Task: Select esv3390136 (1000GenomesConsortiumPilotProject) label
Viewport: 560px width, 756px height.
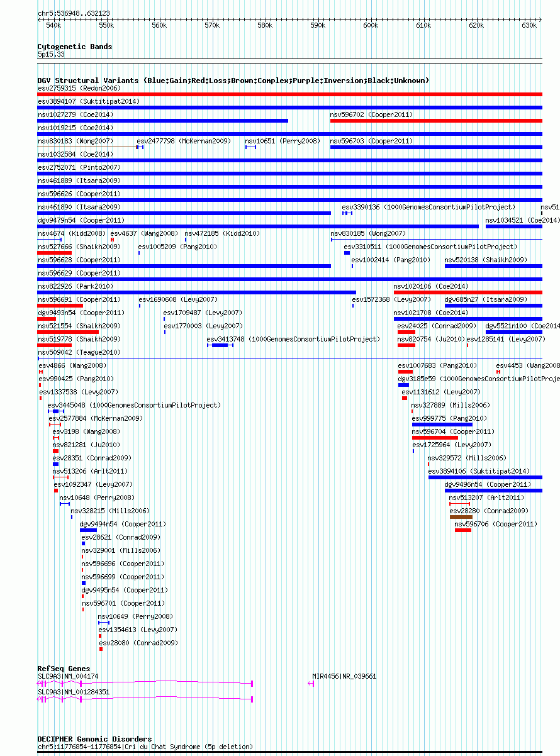Action: click(x=428, y=207)
